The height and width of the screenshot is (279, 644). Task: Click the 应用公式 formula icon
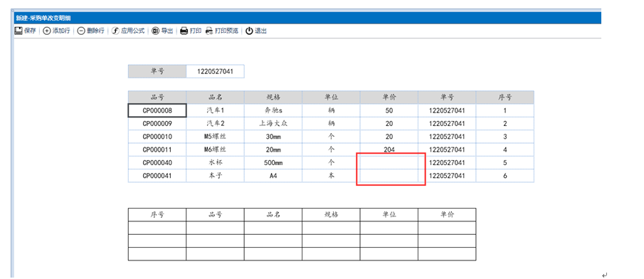[x=116, y=31]
